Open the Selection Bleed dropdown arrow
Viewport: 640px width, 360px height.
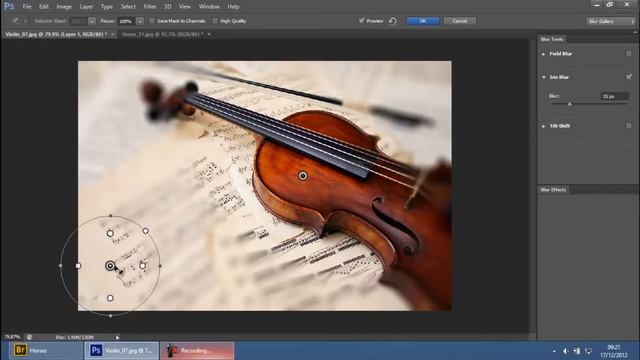click(92, 21)
